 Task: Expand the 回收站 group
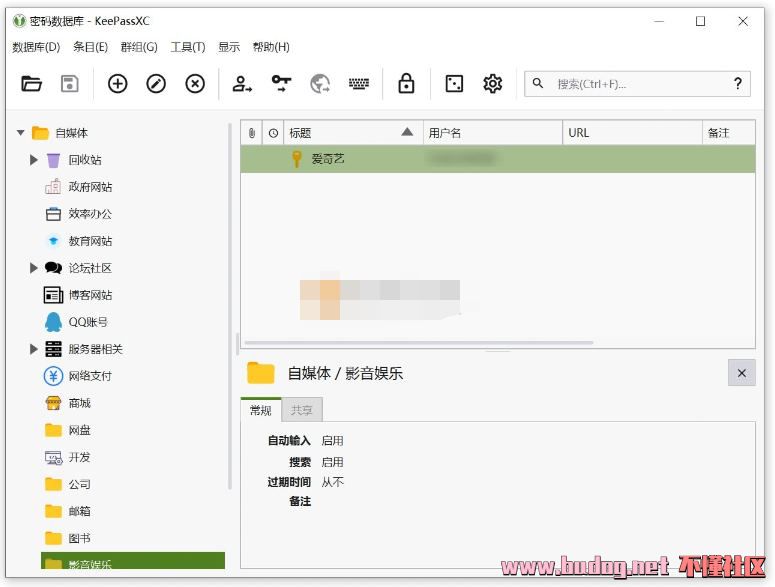click(34, 160)
